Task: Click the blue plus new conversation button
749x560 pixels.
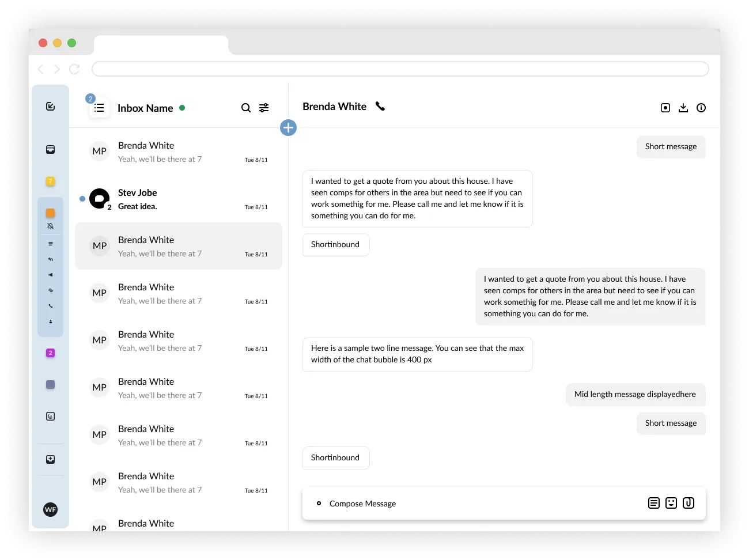Action: point(288,127)
